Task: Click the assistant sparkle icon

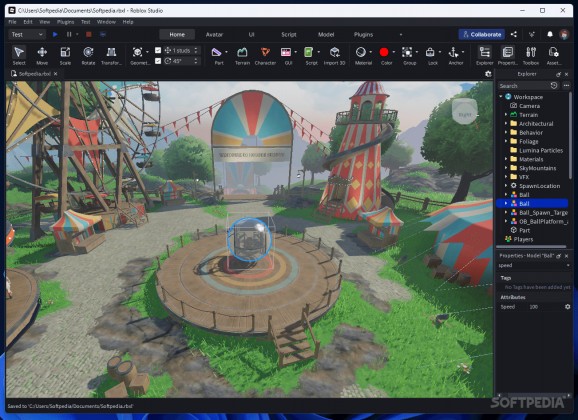Action: point(532,34)
